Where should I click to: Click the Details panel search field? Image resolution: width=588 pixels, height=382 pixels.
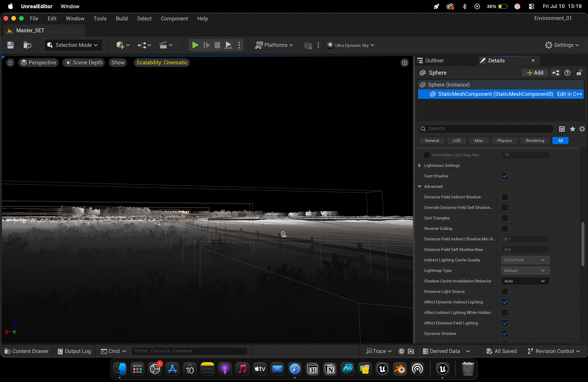pyautogui.click(x=486, y=129)
